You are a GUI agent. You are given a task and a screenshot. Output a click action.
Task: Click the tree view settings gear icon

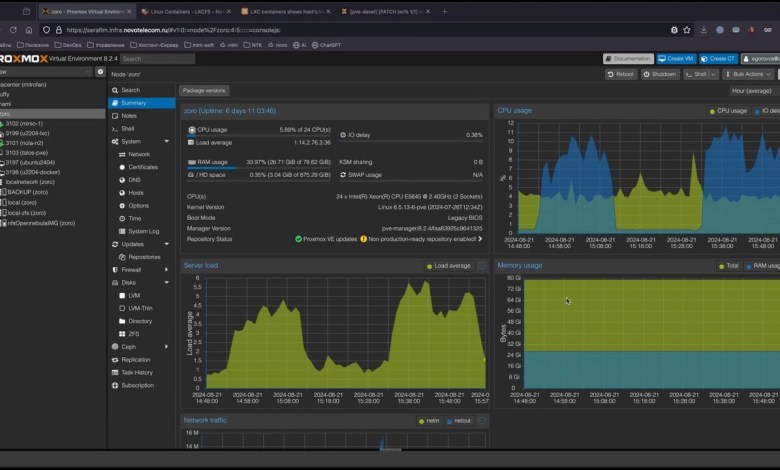pyautogui.click(x=100, y=72)
